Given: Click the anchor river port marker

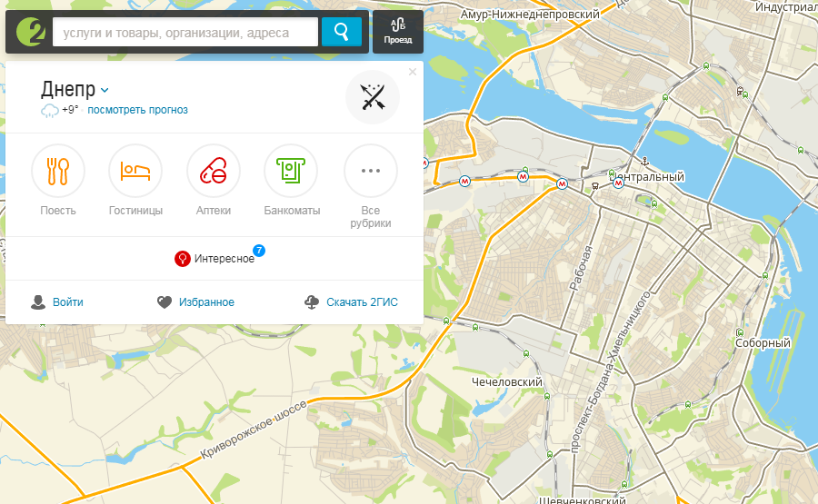Looking at the screenshot, I should click(644, 162).
